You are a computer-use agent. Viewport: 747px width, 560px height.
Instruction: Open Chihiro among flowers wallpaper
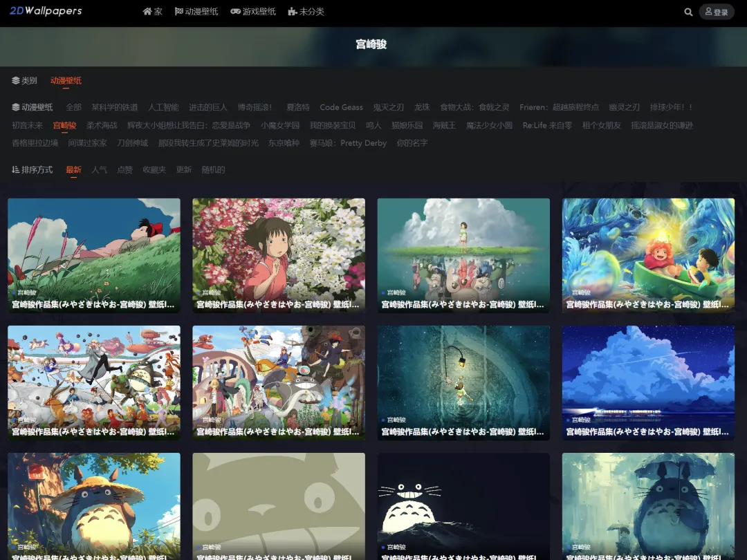coord(279,256)
